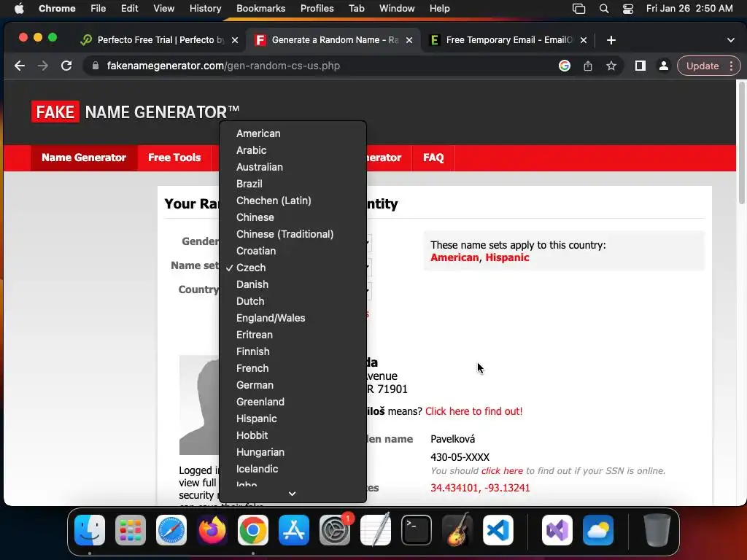The width and height of the screenshot is (747, 560).
Task: Pick England/Wales name set
Action: tap(293, 318)
